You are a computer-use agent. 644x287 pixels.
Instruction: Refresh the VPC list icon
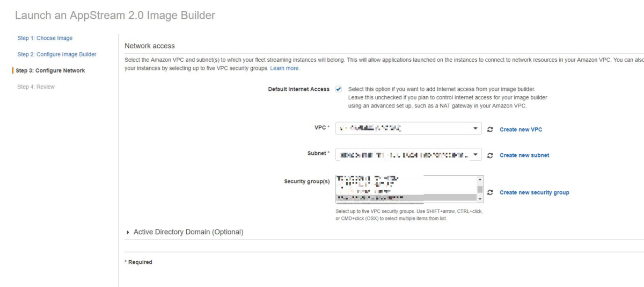(490, 130)
